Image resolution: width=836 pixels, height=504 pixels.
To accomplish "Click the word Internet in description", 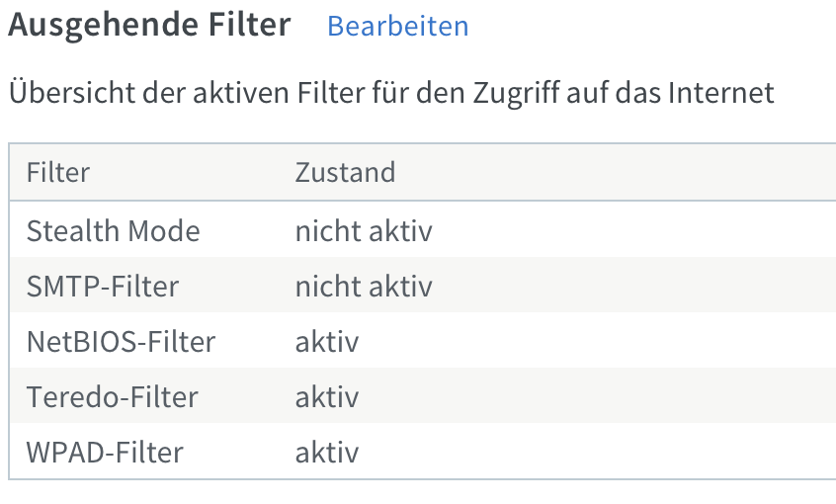I will click(x=720, y=93).
